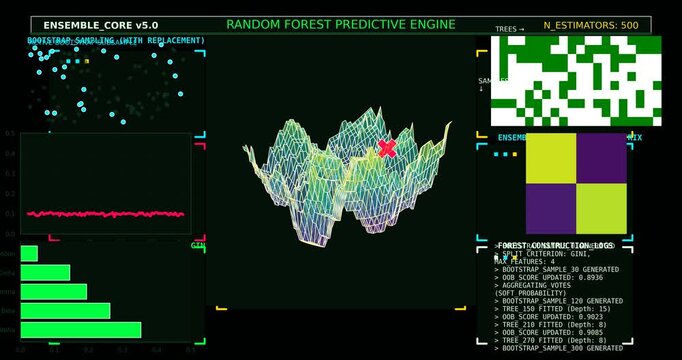Click the red line in the line chart
Image resolution: width=682 pixels, height=360 pixels.
pos(105,214)
